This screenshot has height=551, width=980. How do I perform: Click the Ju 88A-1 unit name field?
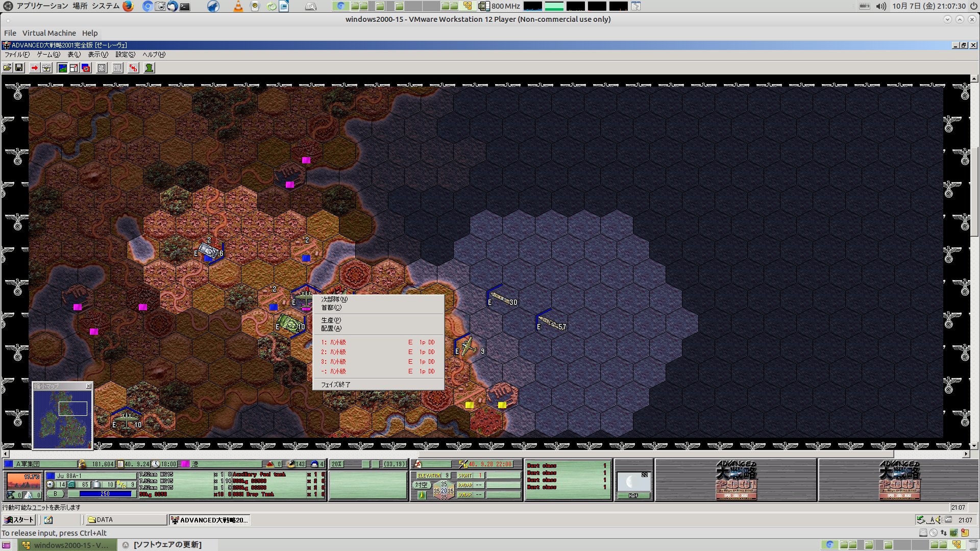pyautogui.click(x=95, y=476)
